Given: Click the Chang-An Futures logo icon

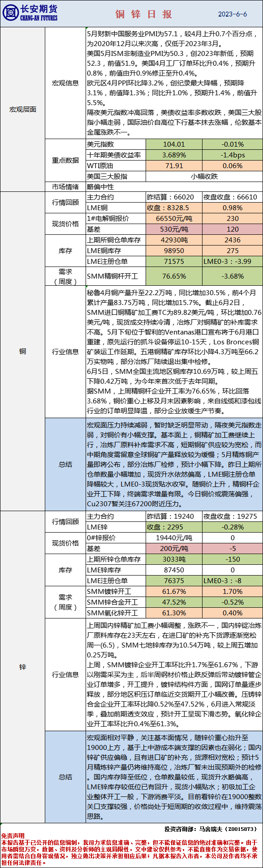Looking at the screenshot, I should (x=10, y=13).
